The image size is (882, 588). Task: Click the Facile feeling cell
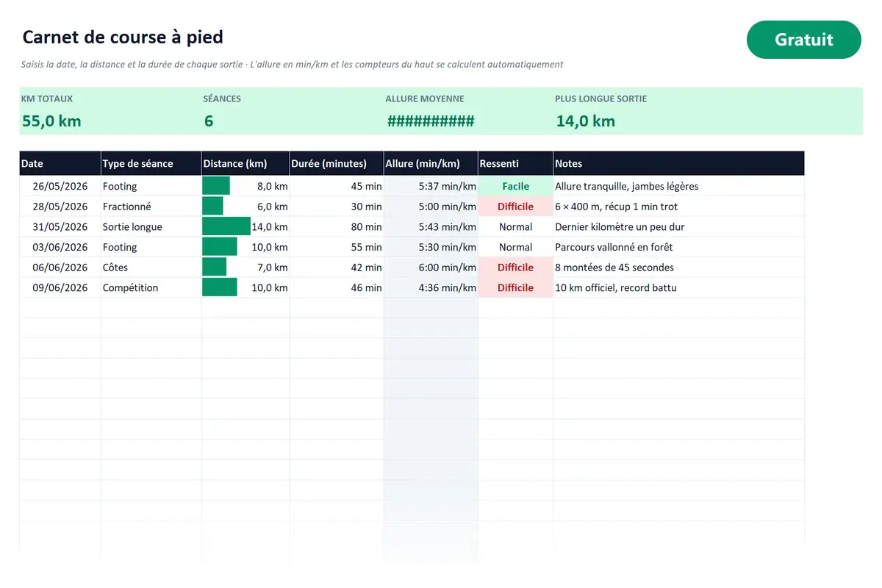(x=515, y=186)
